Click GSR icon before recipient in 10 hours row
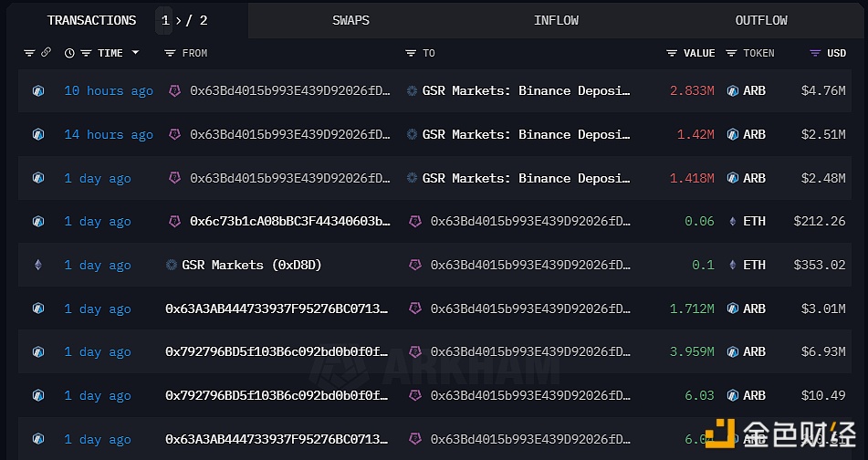868x460 pixels. pos(412,90)
